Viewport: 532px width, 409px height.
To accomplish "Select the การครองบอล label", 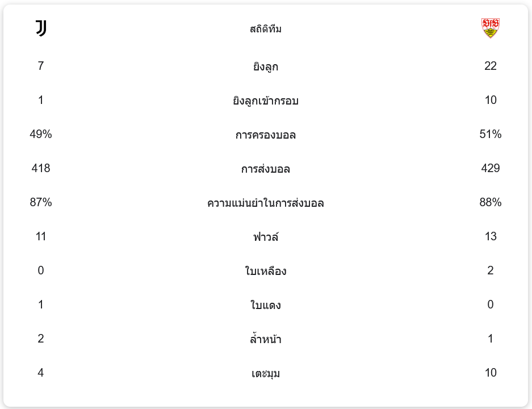I will tap(266, 135).
